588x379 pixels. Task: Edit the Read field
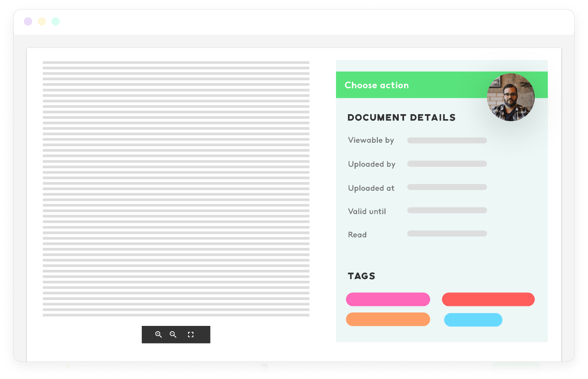pyautogui.click(x=447, y=233)
